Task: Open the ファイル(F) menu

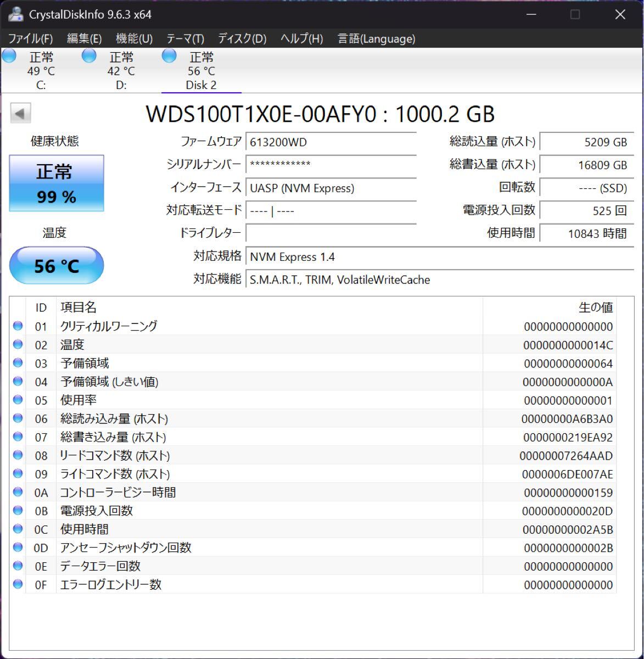Action: [30, 38]
